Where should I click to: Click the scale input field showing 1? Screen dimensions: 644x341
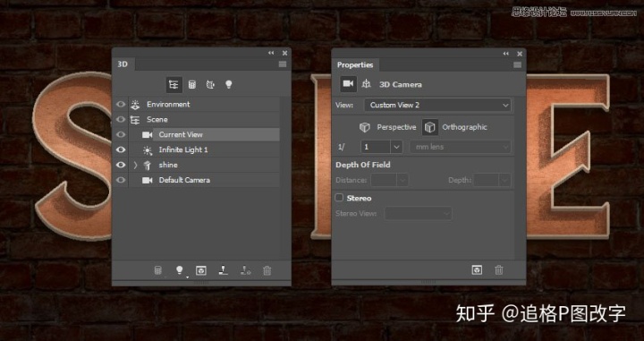[x=376, y=147]
